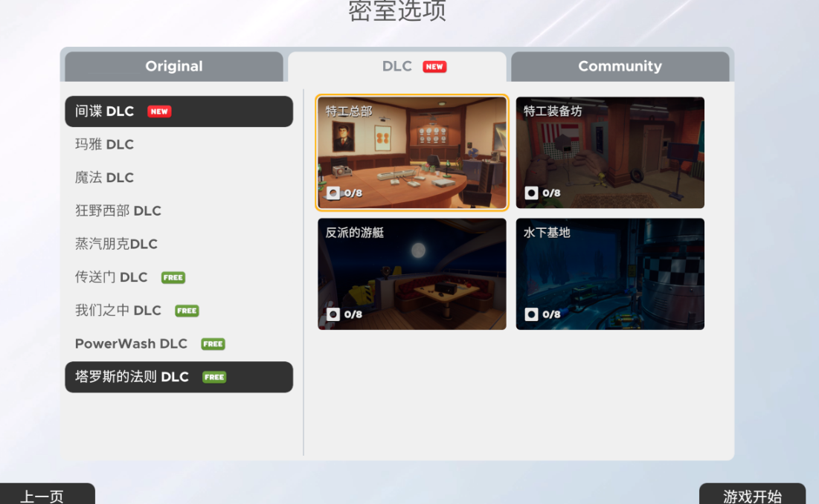Click the 0/8 counter on 特工总部 card
Screen dimensions: 819x504
point(353,193)
